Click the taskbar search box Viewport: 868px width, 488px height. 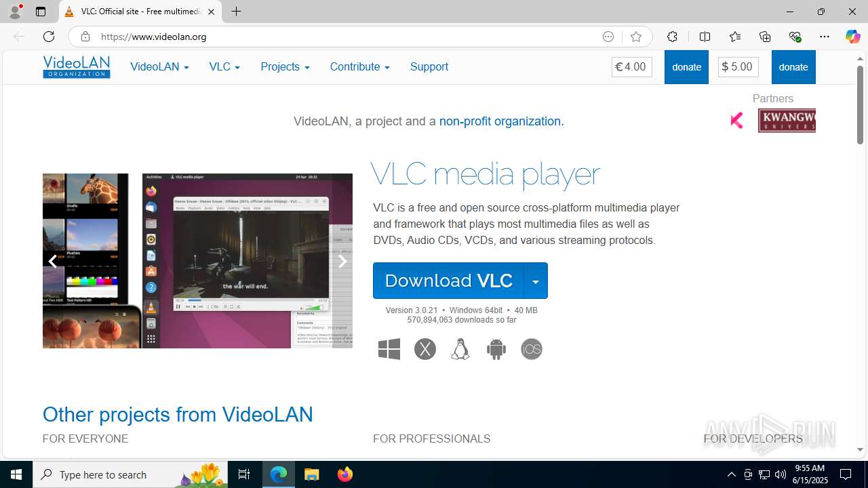(130, 474)
